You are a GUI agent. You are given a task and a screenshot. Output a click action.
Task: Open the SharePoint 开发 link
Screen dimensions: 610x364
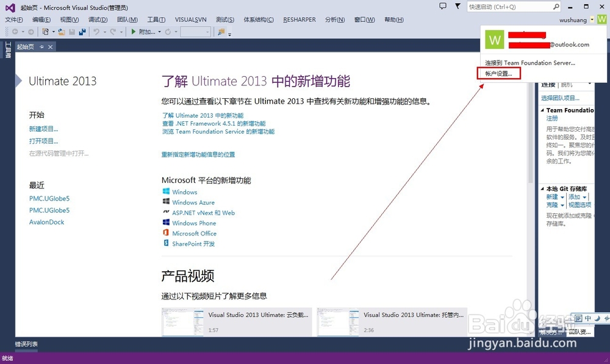point(193,244)
